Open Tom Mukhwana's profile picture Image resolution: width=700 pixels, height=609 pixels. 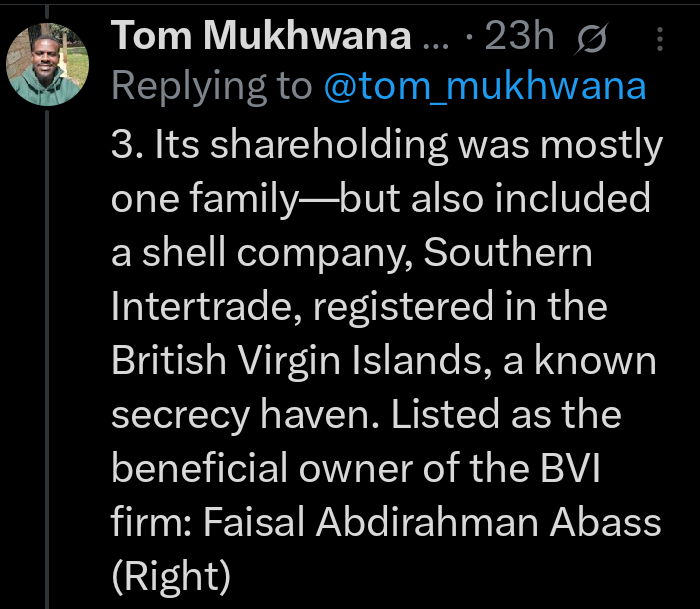47,64
